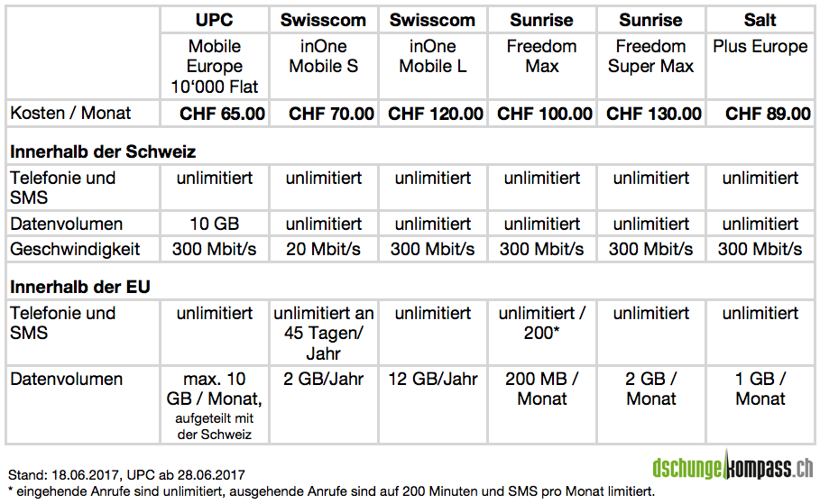Select the Mobile Europe 10'000 Flat plan cell
This screenshot has height=504, width=820.
pyautogui.click(x=215, y=66)
